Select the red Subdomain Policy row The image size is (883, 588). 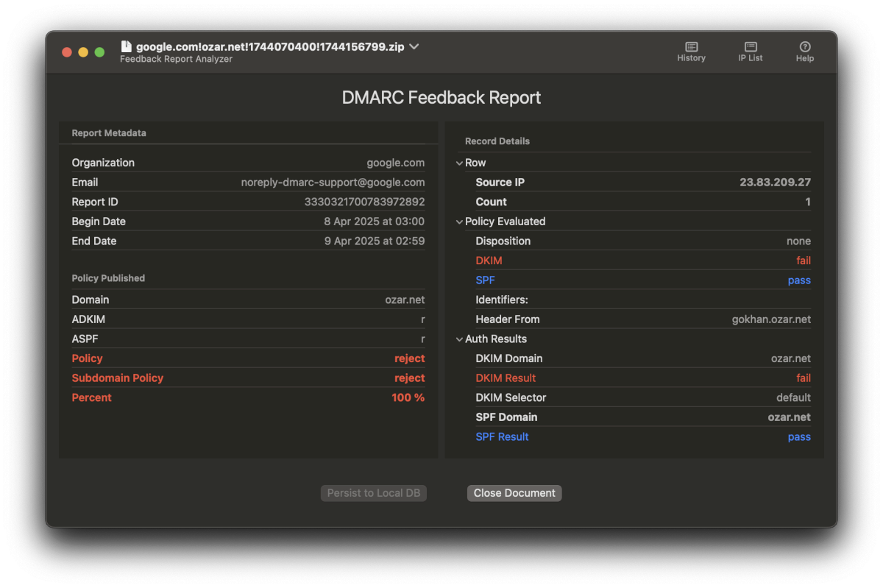[248, 378]
